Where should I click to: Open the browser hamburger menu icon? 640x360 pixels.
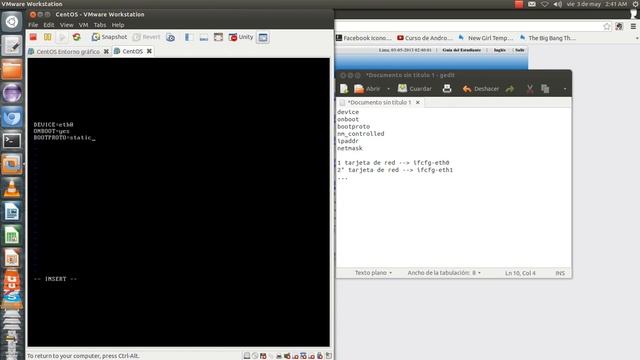(x=633, y=27)
